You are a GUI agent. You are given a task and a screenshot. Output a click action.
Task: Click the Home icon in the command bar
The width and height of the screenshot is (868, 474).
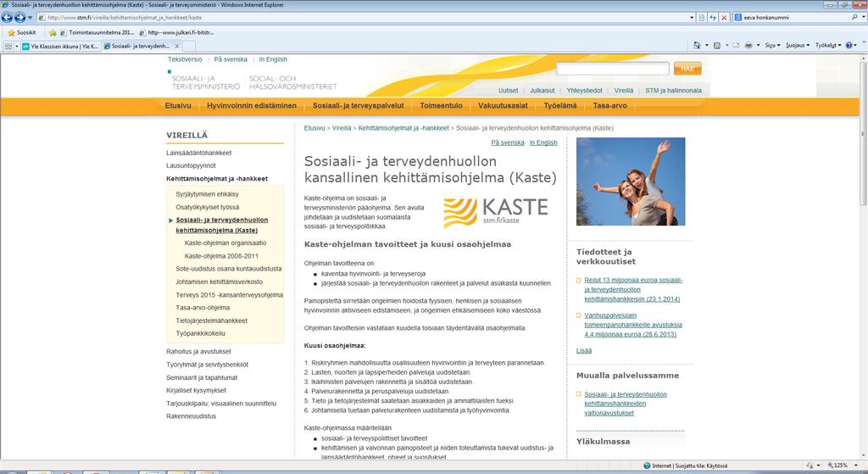click(x=697, y=46)
